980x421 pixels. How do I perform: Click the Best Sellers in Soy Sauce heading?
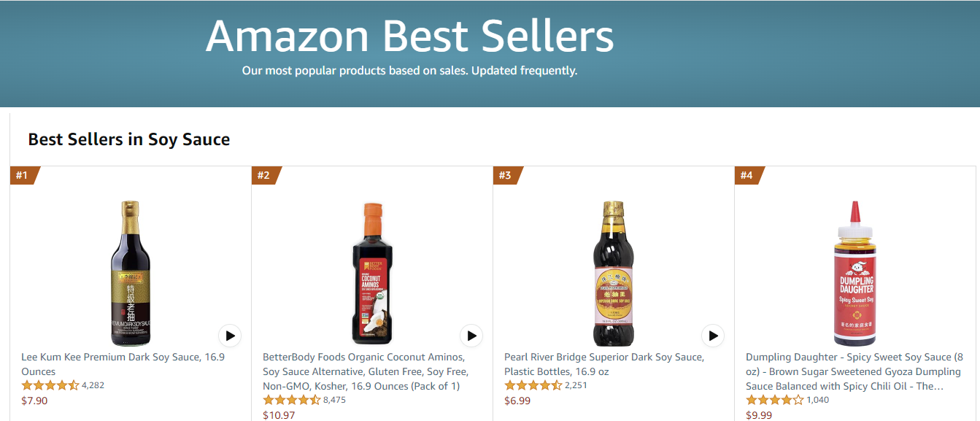[128, 139]
